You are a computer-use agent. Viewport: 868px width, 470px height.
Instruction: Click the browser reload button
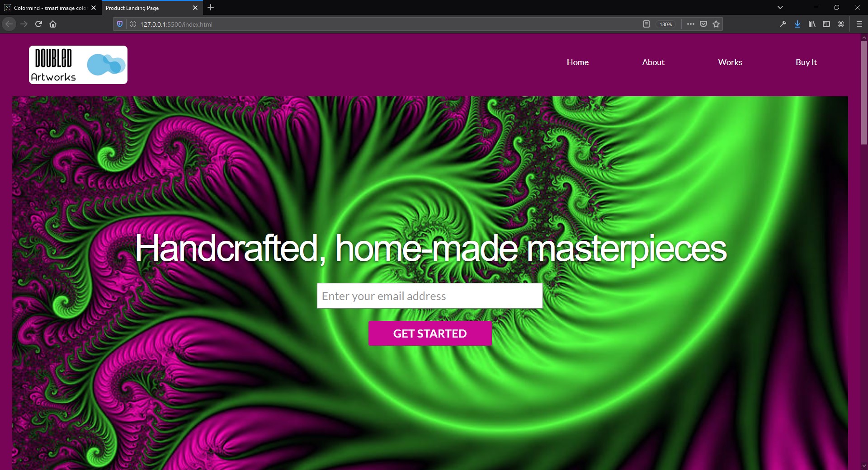38,24
